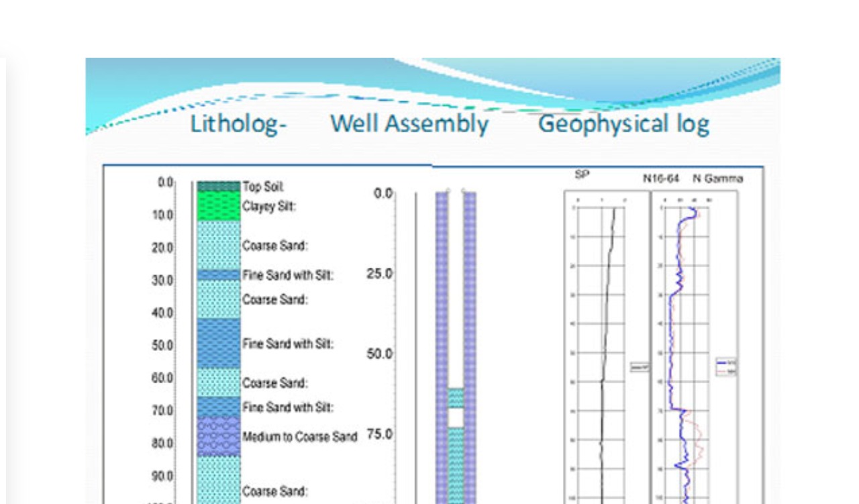Click the "40.0" depth value
The height and width of the screenshot is (504, 859).
(162, 313)
